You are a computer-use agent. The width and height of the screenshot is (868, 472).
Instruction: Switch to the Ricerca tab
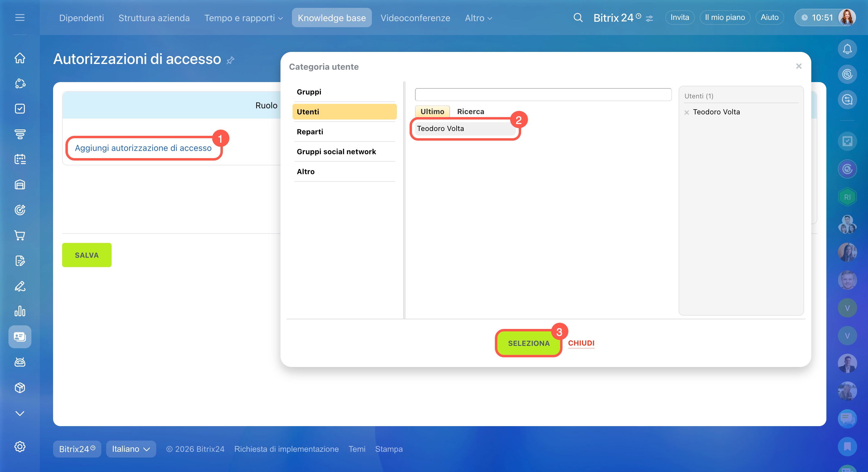coord(470,112)
